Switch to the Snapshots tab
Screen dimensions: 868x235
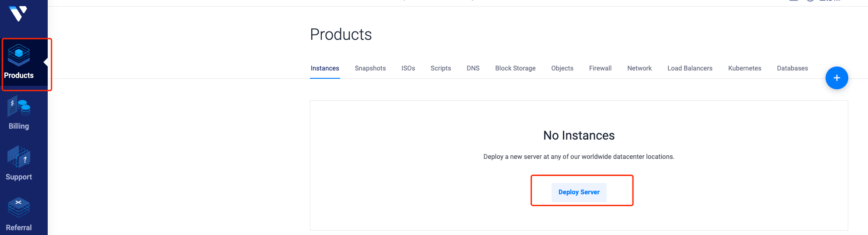[x=370, y=68]
